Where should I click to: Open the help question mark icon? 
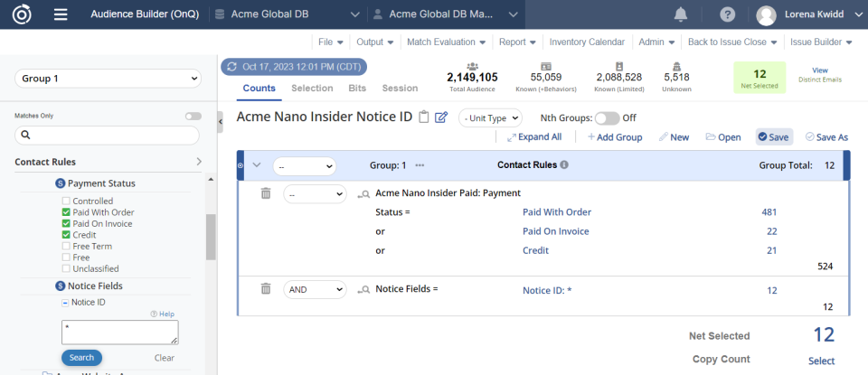(x=728, y=14)
